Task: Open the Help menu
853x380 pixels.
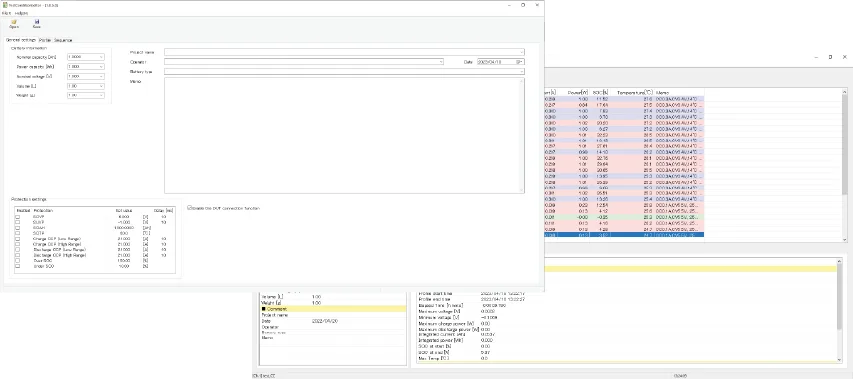Action: pyautogui.click(x=21, y=13)
